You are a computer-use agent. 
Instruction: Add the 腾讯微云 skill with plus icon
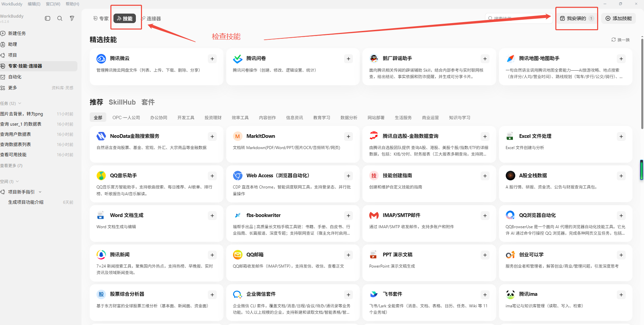[212, 59]
